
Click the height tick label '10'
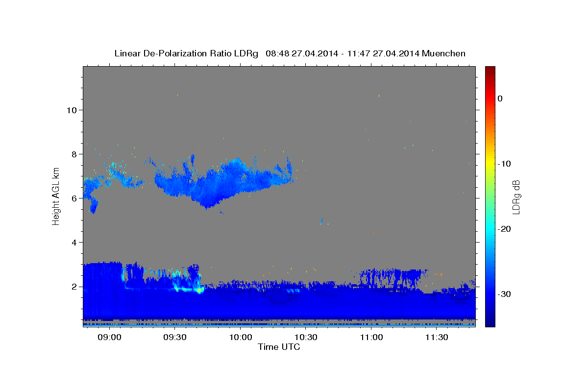click(x=71, y=110)
